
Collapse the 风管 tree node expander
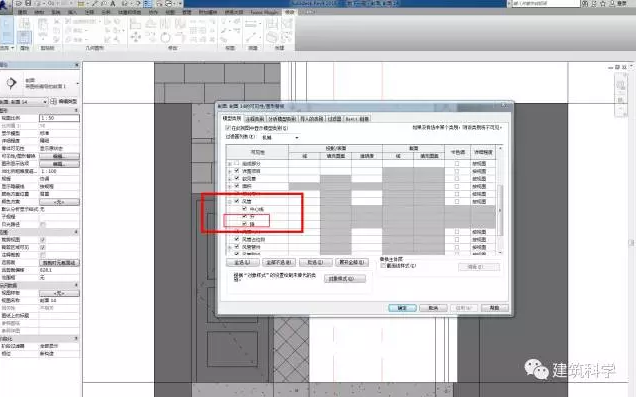[230, 202]
